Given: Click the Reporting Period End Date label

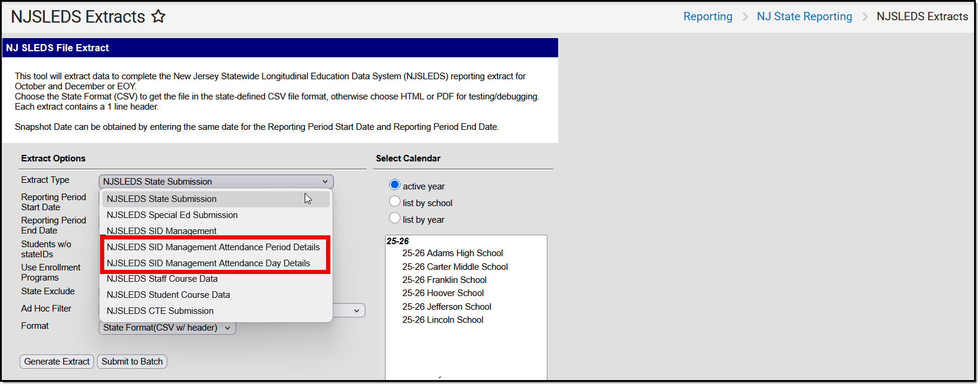Looking at the screenshot, I should pyautogui.click(x=54, y=225).
